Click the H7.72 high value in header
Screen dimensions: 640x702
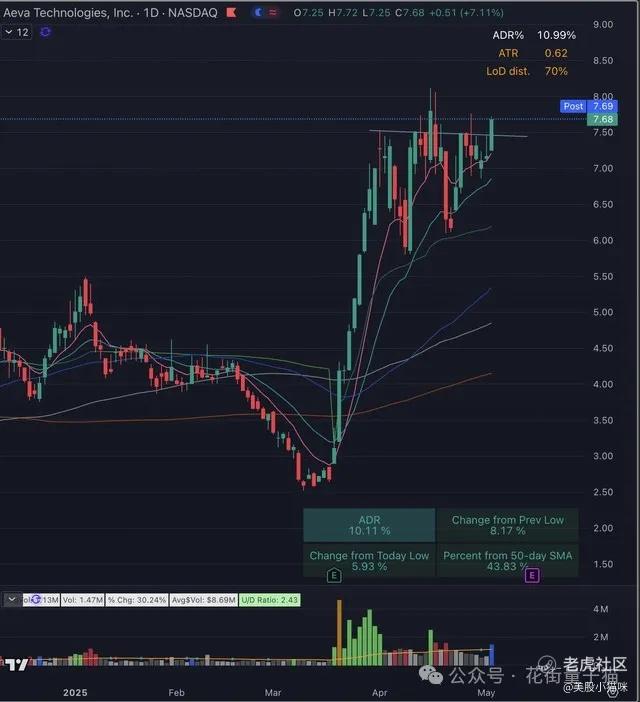(343, 13)
